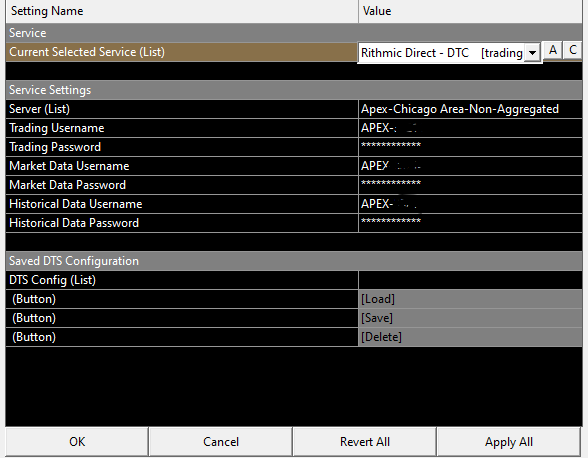
Task: Click the Trading Password value field
Action: click(x=470, y=147)
